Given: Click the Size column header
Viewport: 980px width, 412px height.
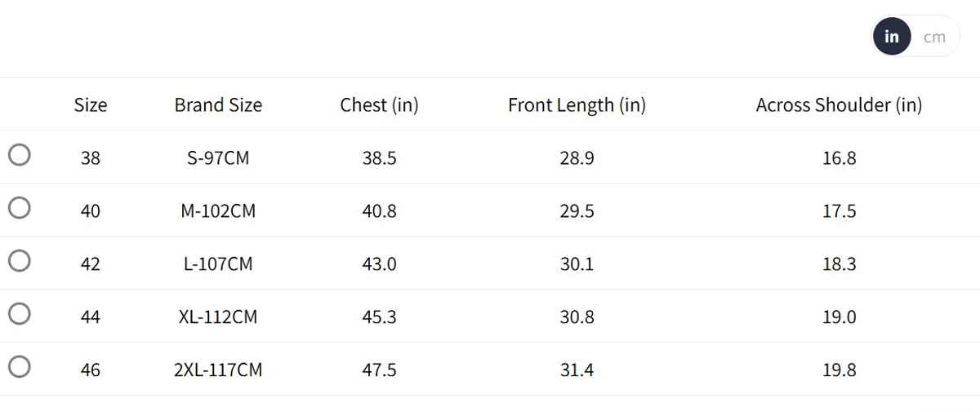Looking at the screenshot, I should tap(91, 105).
